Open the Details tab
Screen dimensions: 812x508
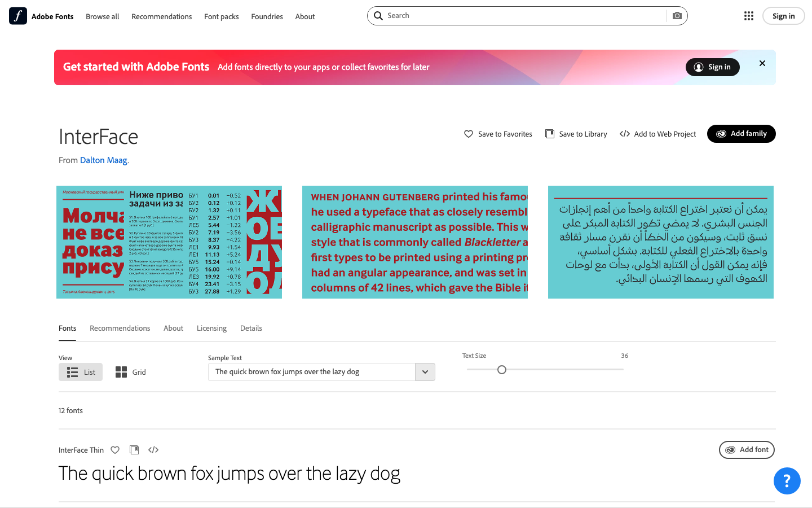pyautogui.click(x=251, y=328)
